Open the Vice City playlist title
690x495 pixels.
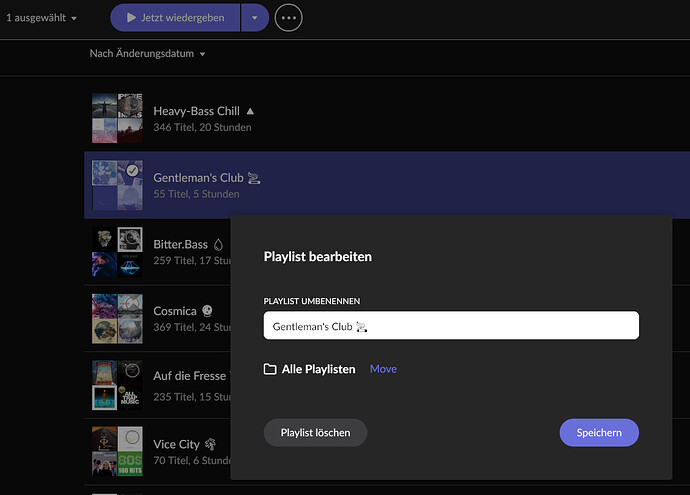177,444
